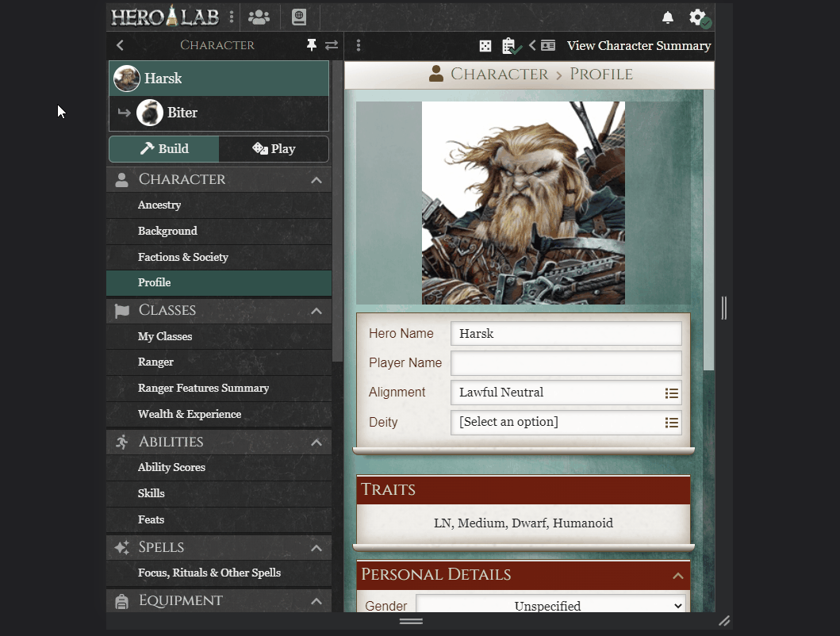Open the settings gear

coord(698,17)
